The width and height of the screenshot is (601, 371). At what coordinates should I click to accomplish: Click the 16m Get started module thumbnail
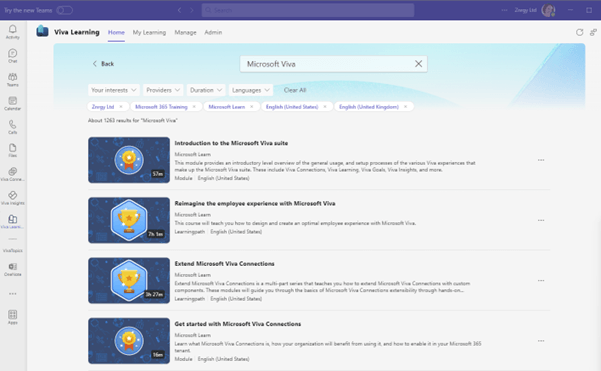(x=129, y=341)
